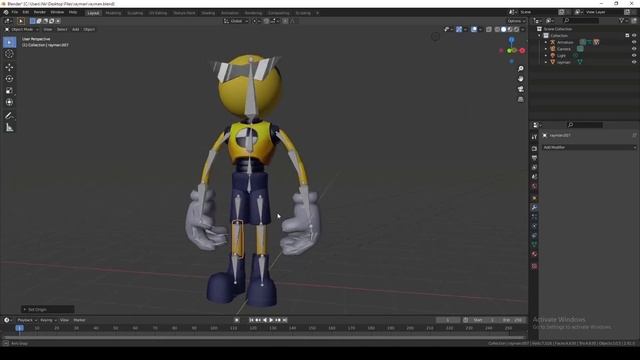Jump to the timeline start frame
The height and width of the screenshot is (360, 640).
pos(251,320)
